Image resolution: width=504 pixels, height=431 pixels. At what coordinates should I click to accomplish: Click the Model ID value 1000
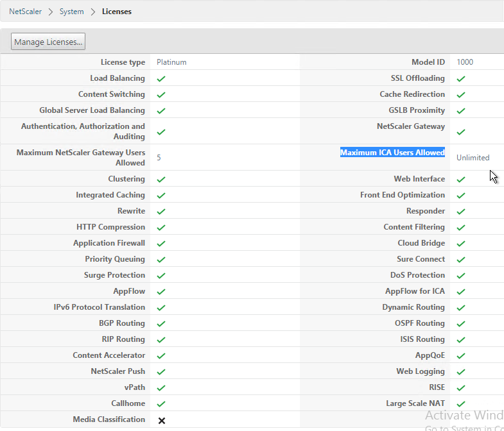click(x=465, y=62)
